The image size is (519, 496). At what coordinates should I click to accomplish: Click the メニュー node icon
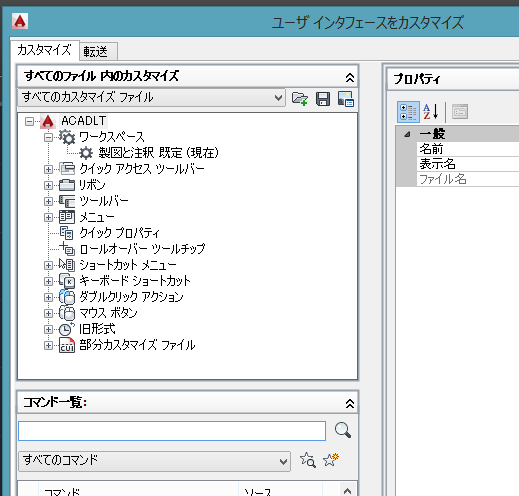67,217
